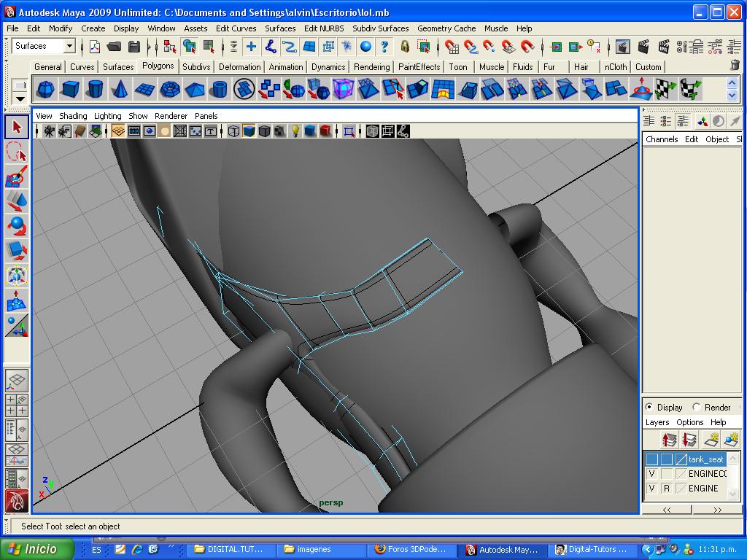
Task: Choose the Lasso Tool in the toolbox
Action: (17, 152)
